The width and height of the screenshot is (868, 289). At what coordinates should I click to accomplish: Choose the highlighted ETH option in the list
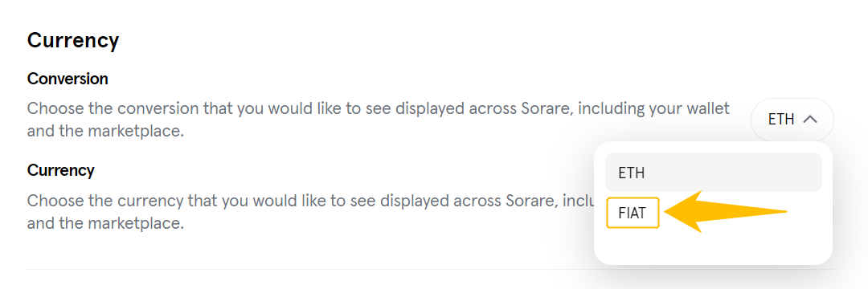(714, 173)
